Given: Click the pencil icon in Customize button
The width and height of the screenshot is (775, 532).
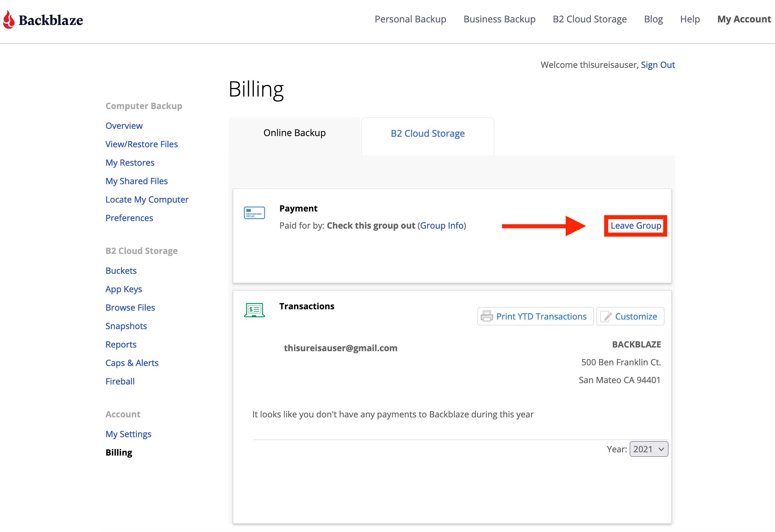Looking at the screenshot, I should coord(606,316).
